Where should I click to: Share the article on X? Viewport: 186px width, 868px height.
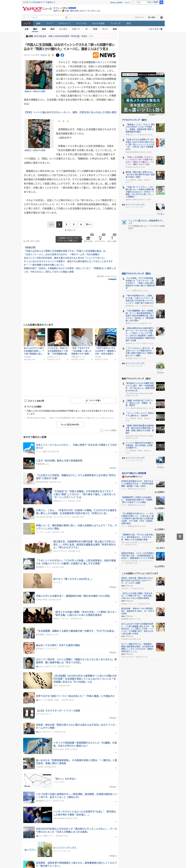[x=57, y=55]
